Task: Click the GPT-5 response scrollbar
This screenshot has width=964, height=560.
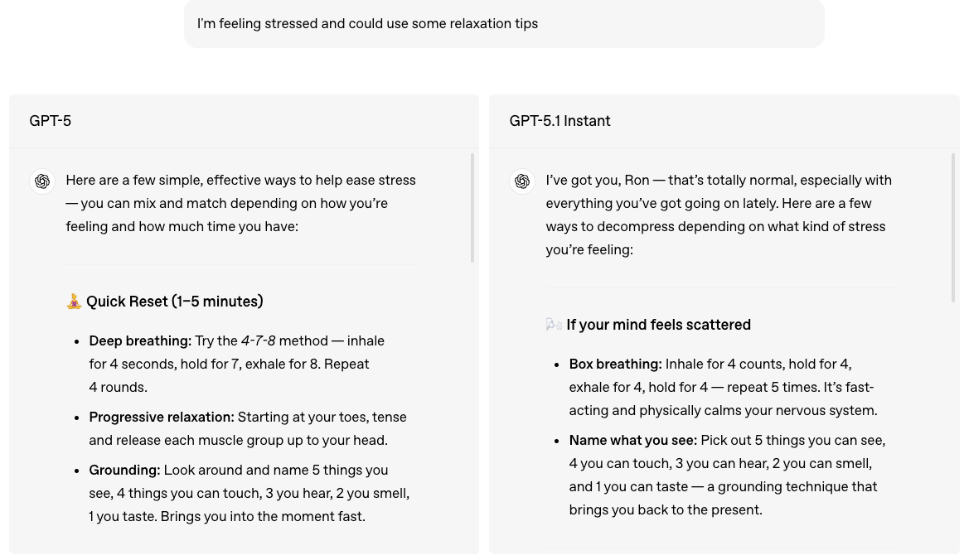Action: pyautogui.click(x=472, y=207)
